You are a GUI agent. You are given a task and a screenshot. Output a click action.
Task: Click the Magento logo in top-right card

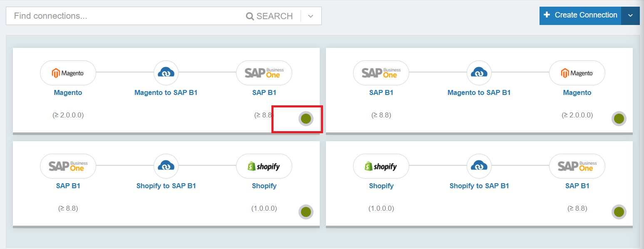(x=577, y=73)
